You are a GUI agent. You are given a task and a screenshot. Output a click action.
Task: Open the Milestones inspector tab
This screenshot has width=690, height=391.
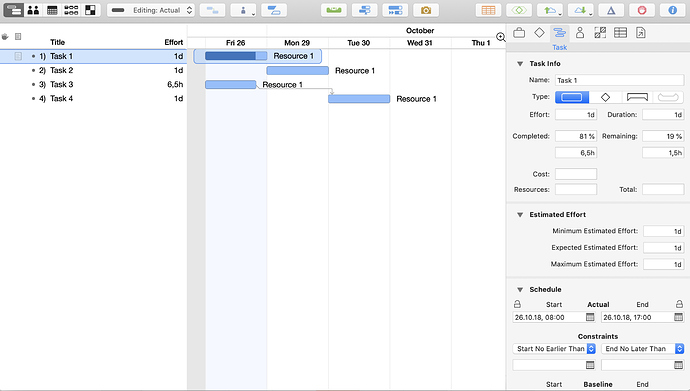(x=539, y=33)
